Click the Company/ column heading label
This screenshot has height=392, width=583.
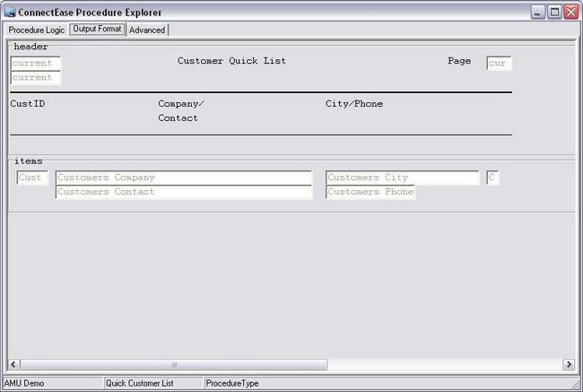(x=181, y=104)
